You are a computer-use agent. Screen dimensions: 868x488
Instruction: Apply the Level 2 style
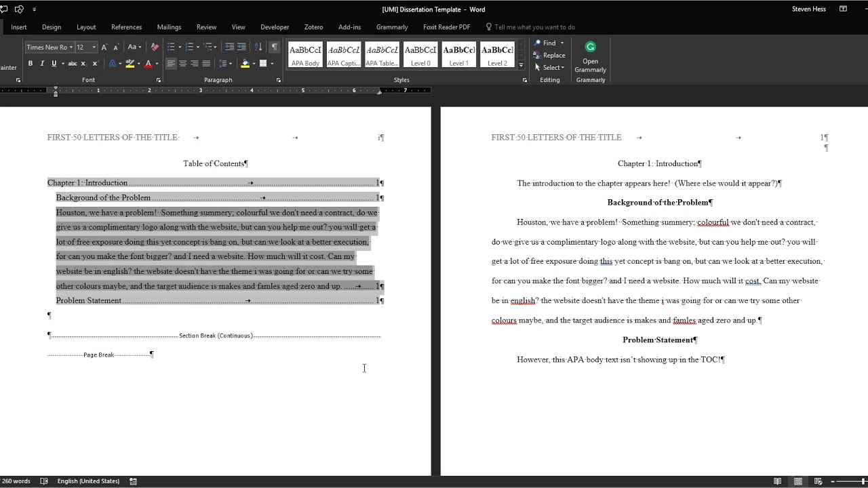point(497,55)
